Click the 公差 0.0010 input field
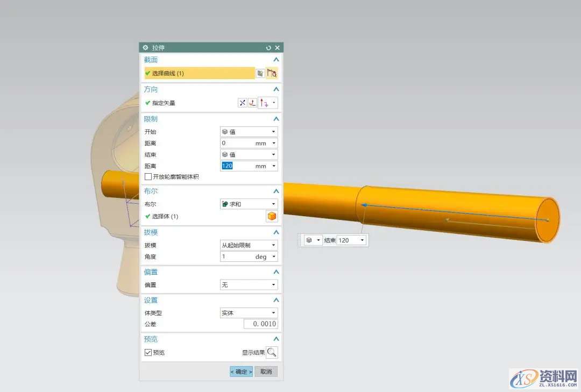 click(x=261, y=324)
